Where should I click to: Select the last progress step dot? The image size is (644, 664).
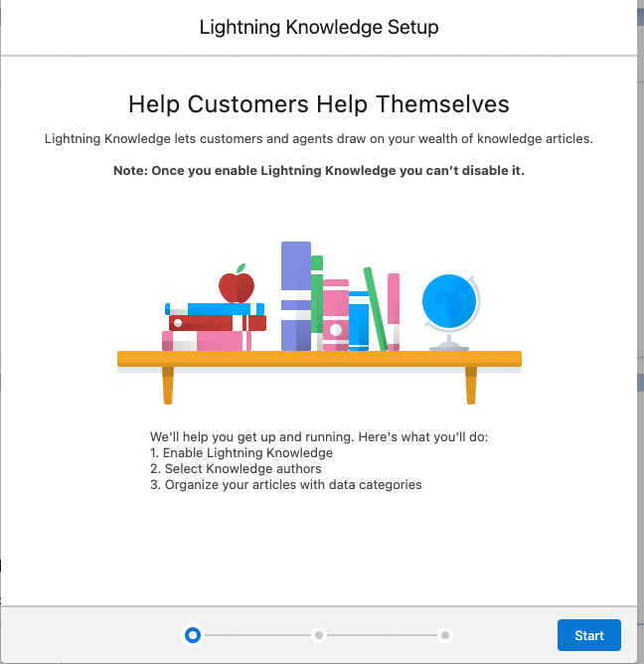click(x=445, y=635)
